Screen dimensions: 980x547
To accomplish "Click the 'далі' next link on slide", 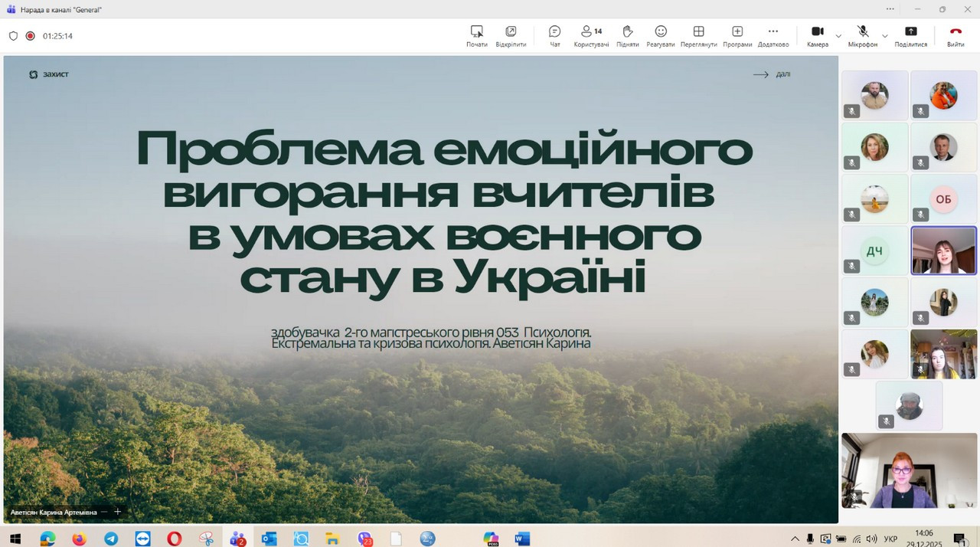I will [772, 74].
